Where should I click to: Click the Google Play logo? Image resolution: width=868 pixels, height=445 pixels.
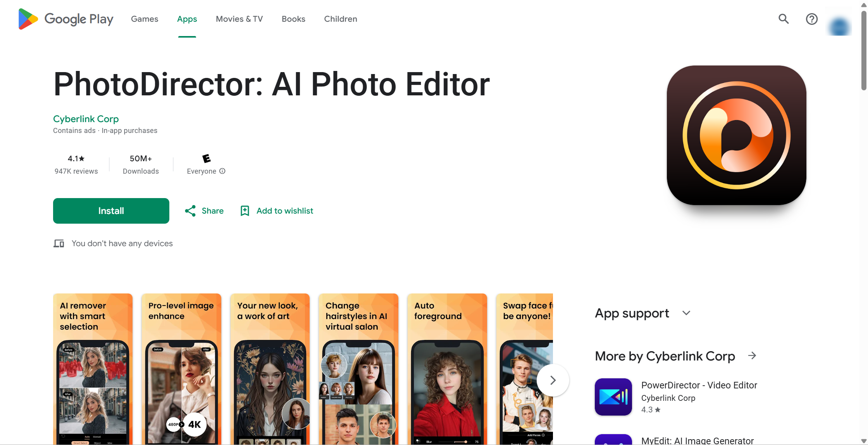(x=66, y=19)
